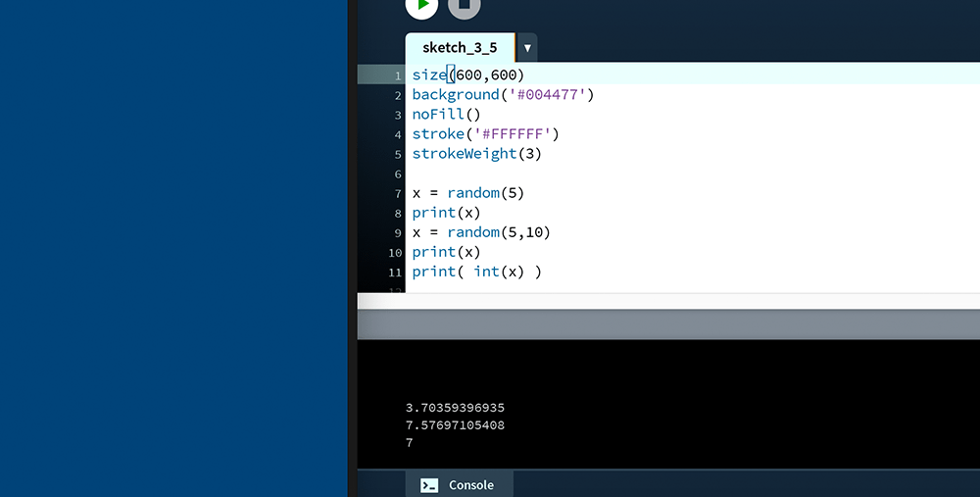The width and height of the screenshot is (980, 497).
Task: Select the sketch_3_5 tab
Action: pyautogui.click(x=460, y=47)
